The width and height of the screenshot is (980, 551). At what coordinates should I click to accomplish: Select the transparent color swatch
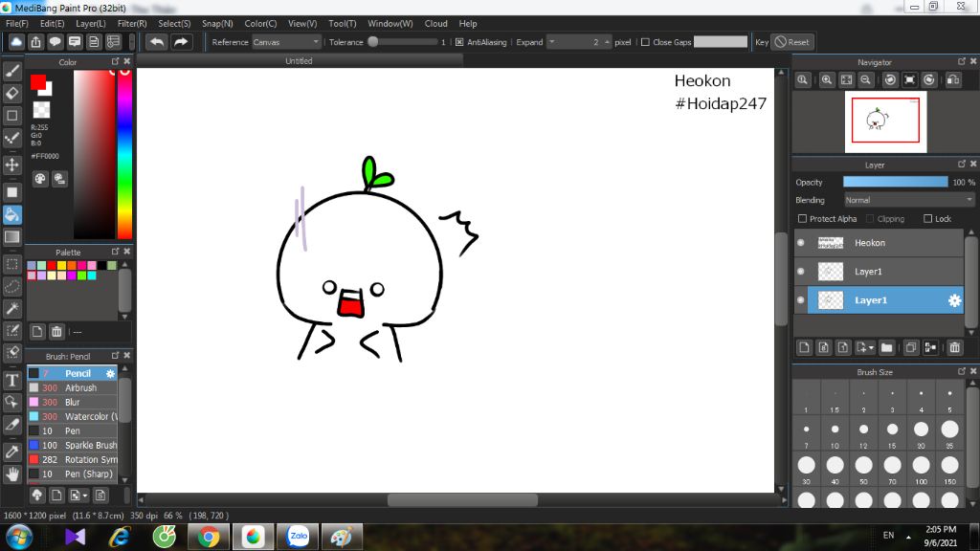pos(41,110)
